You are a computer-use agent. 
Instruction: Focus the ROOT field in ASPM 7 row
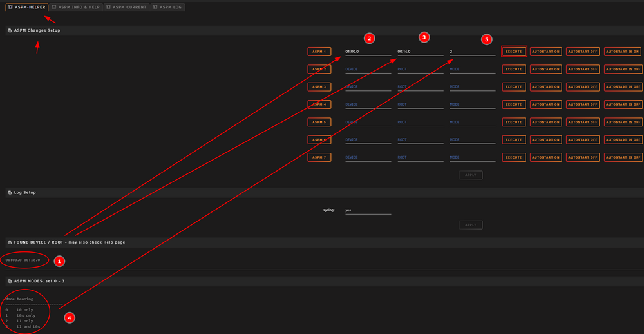click(x=420, y=157)
